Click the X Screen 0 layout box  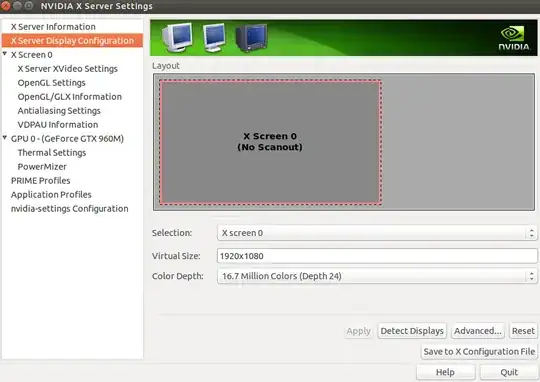(270, 142)
